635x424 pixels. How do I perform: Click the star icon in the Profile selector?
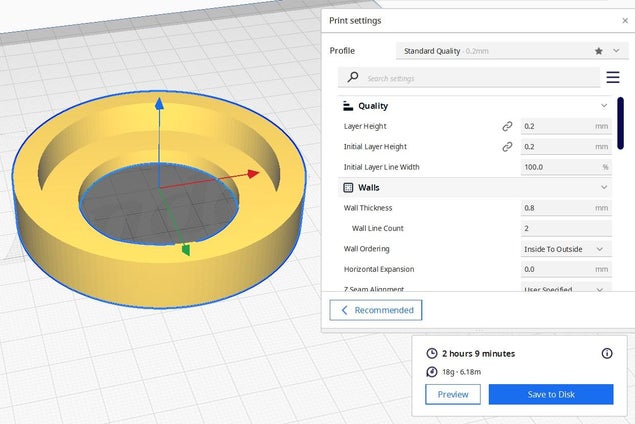click(599, 51)
